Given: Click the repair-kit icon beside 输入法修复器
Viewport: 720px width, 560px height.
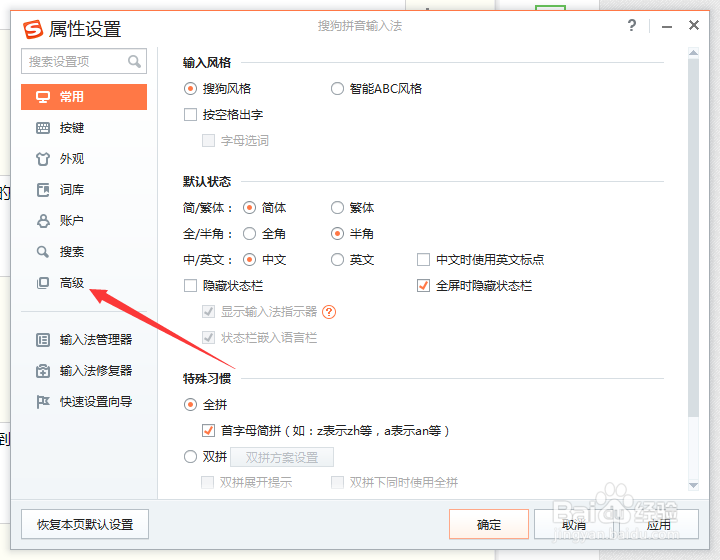Looking at the screenshot, I should [43, 371].
